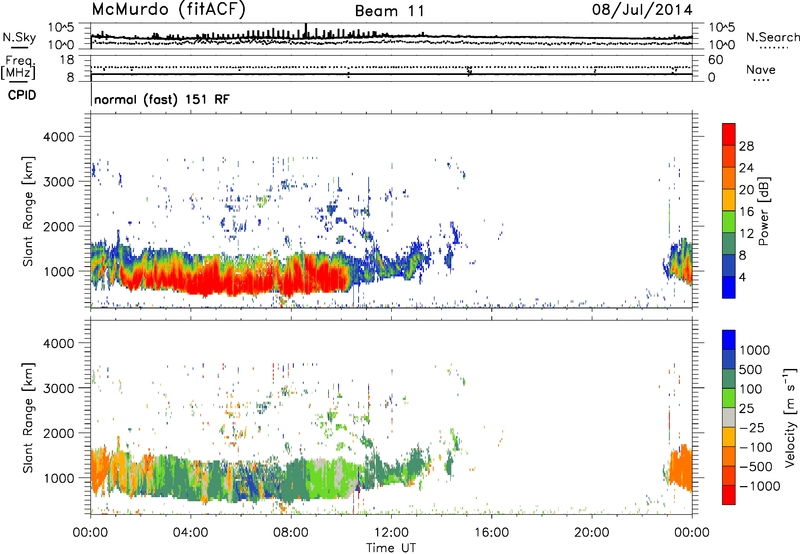Click the blue top swatch of Velocity colorbar

(x=729, y=340)
